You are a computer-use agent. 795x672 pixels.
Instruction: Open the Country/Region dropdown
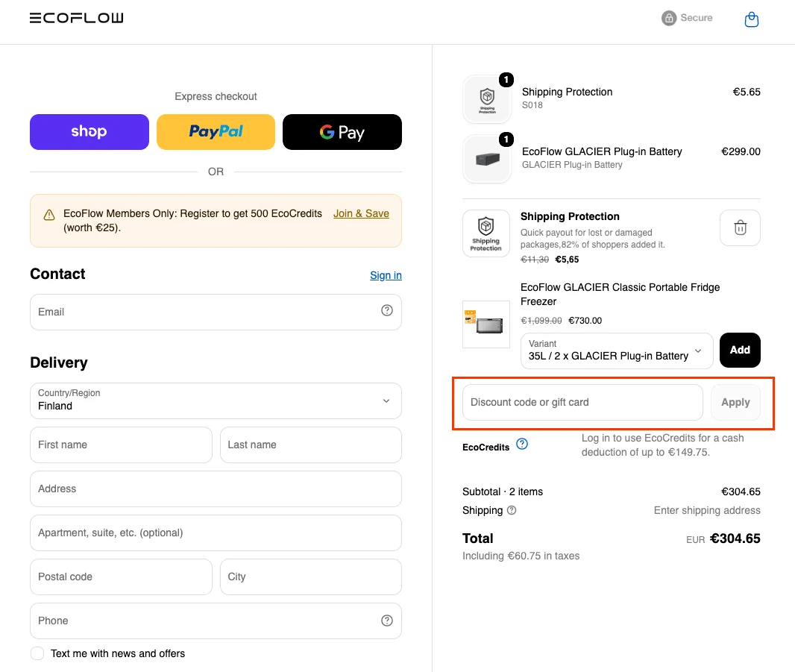click(x=216, y=401)
